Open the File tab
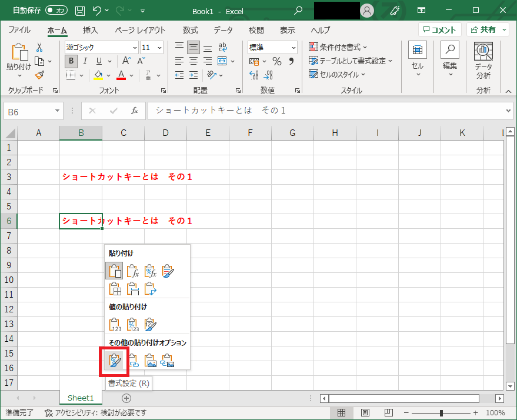 pyautogui.click(x=19, y=30)
